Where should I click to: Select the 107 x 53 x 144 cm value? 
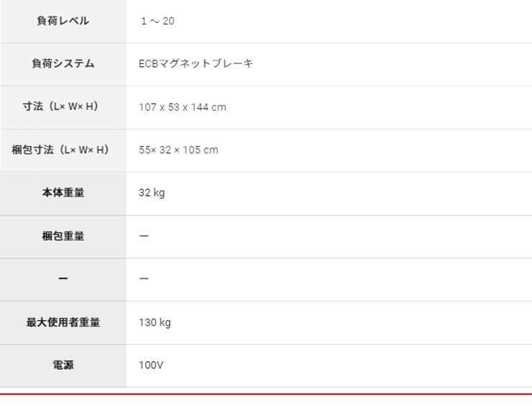point(182,107)
